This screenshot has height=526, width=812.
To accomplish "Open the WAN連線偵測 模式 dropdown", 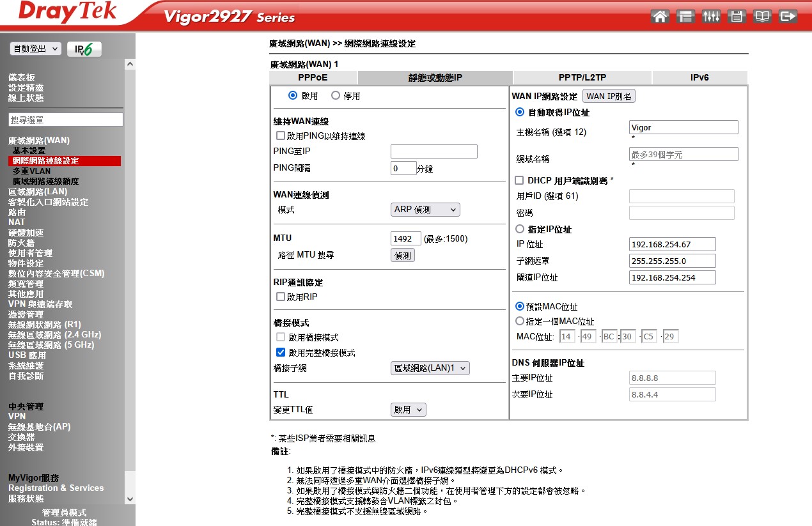I will pyautogui.click(x=425, y=210).
